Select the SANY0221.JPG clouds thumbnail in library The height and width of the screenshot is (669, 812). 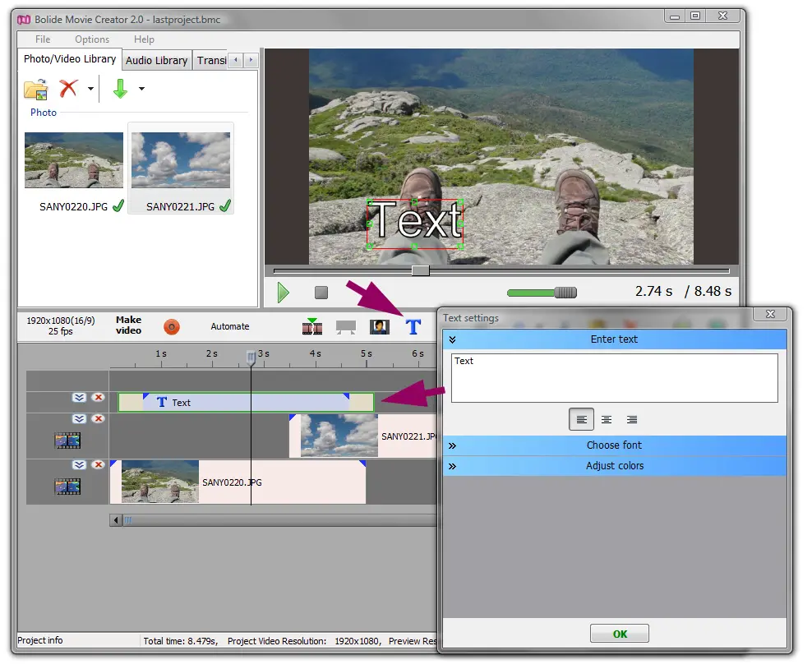(x=181, y=160)
